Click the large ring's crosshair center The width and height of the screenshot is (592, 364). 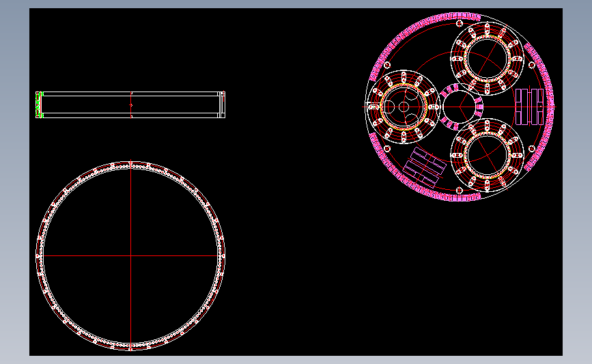click(x=130, y=255)
